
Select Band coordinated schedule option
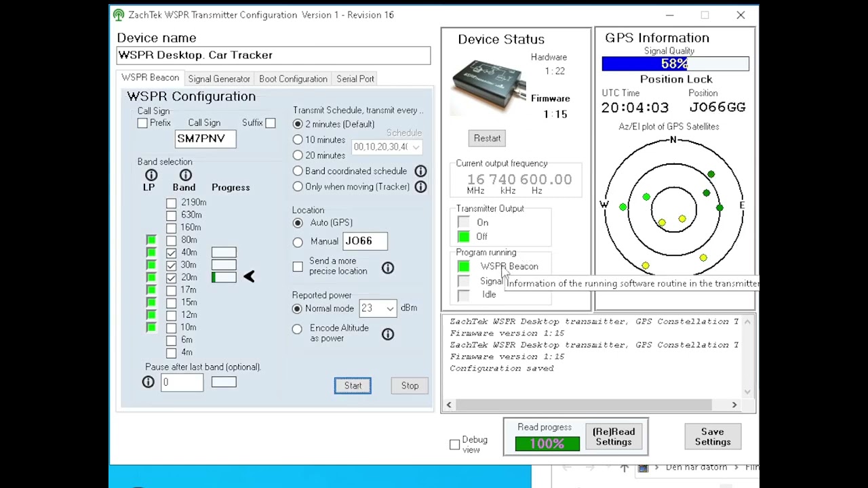coord(298,171)
